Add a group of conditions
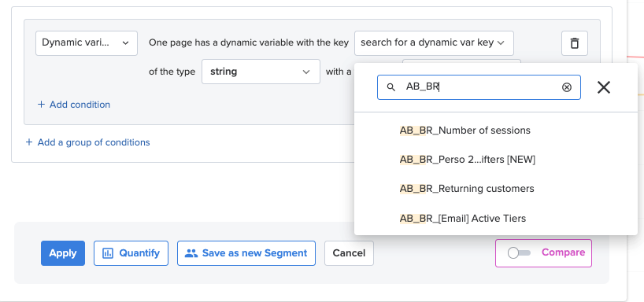 pos(88,142)
